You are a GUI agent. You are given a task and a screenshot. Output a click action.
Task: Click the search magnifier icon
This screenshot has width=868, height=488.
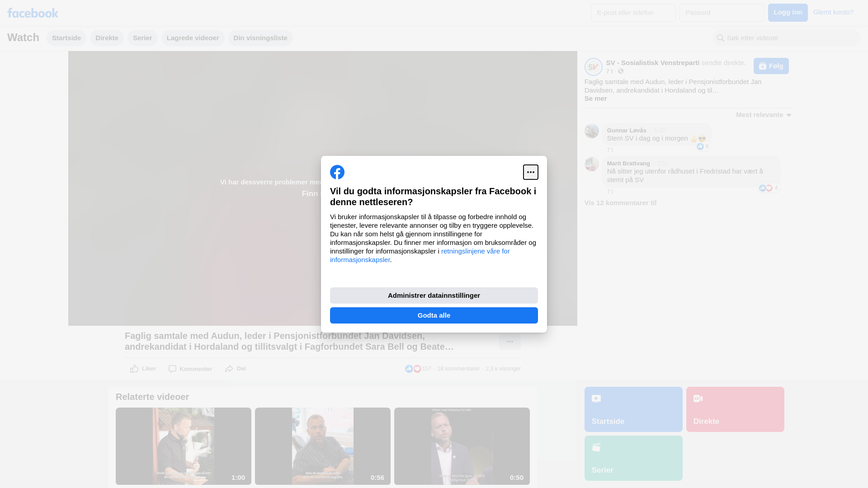click(x=721, y=38)
